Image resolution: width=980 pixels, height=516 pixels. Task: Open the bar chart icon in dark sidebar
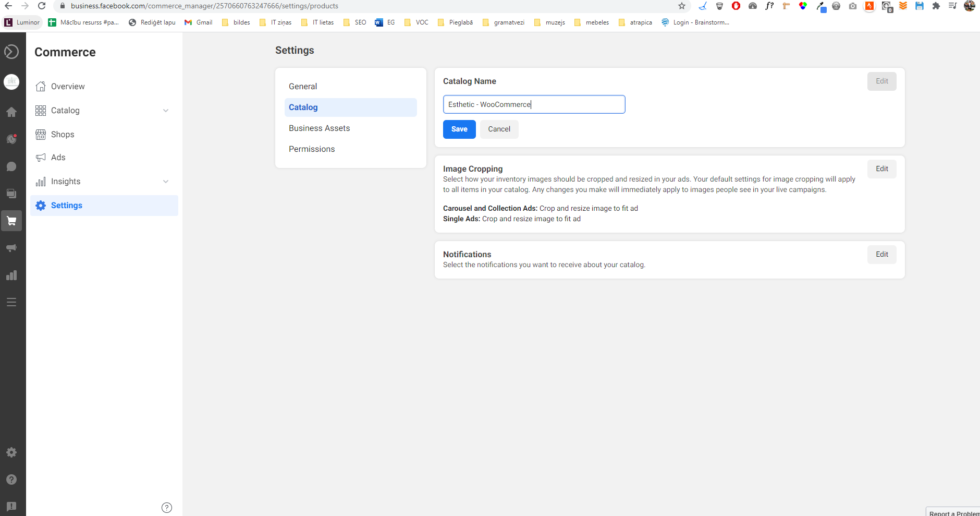click(x=11, y=275)
